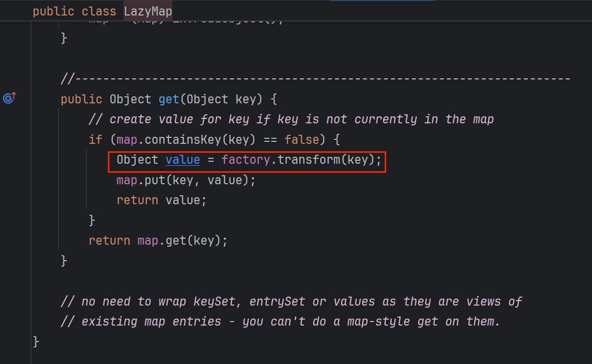Select the return value statement

pos(160,200)
